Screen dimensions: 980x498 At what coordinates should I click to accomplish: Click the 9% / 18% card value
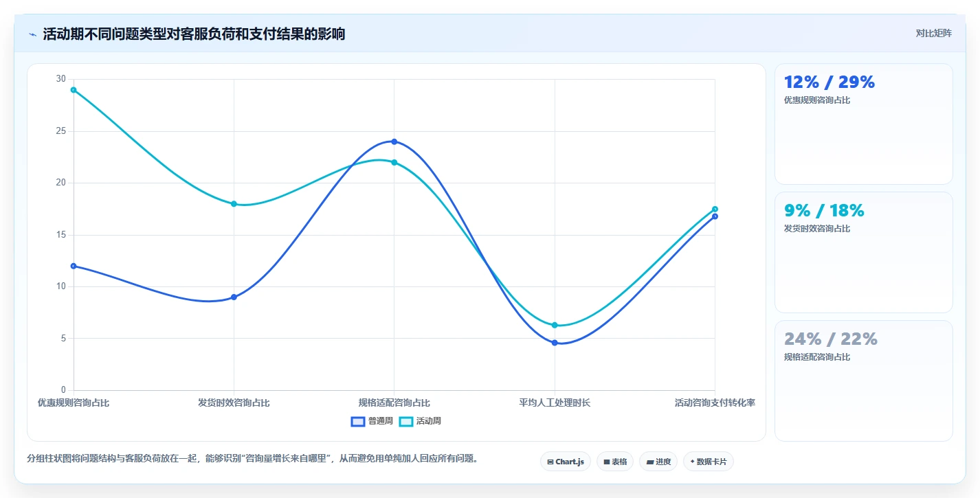point(823,211)
